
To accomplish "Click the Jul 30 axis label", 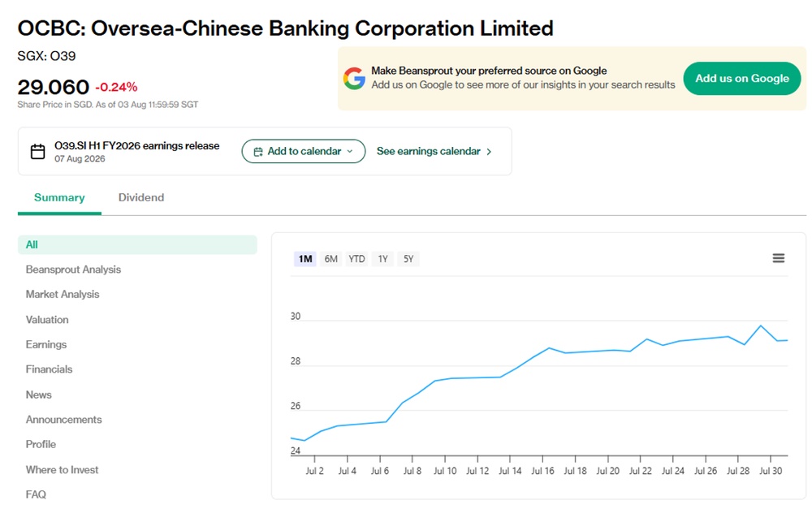I will [x=771, y=471].
